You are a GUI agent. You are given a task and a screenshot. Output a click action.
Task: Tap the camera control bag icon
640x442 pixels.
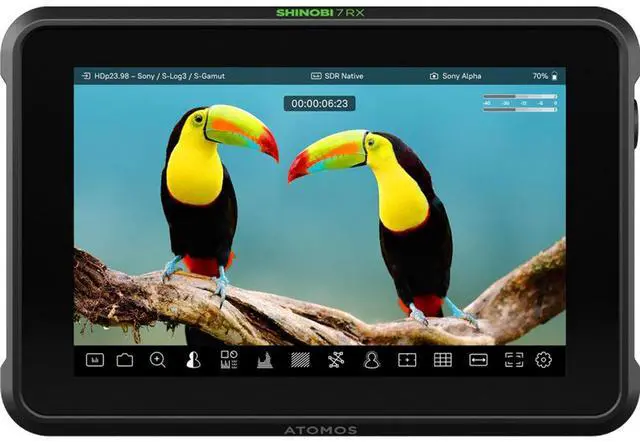125,360
